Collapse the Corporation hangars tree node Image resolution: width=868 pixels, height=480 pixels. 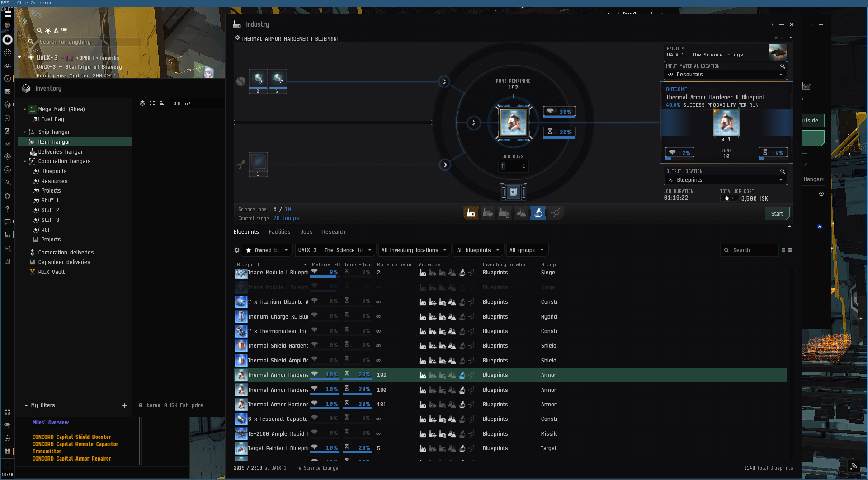coord(25,161)
